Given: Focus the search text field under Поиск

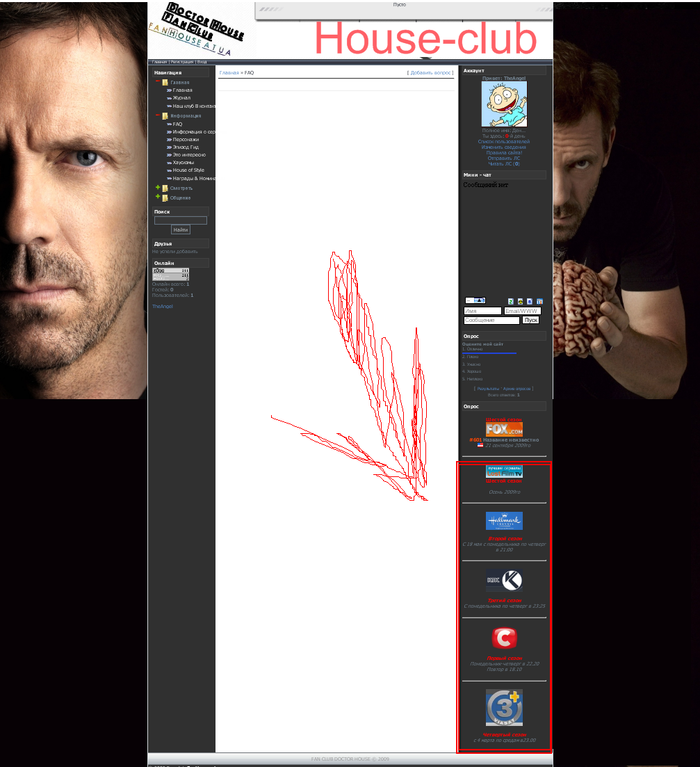Looking at the screenshot, I should 181,220.
